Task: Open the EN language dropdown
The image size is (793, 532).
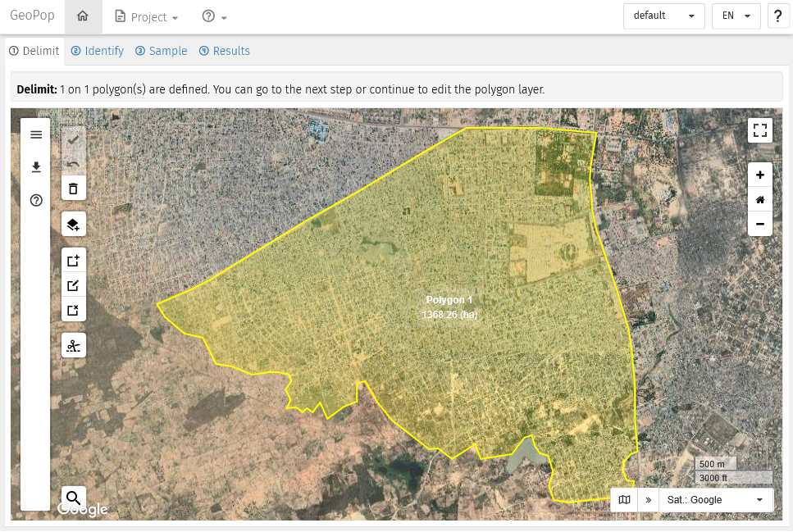Action: point(736,16)
